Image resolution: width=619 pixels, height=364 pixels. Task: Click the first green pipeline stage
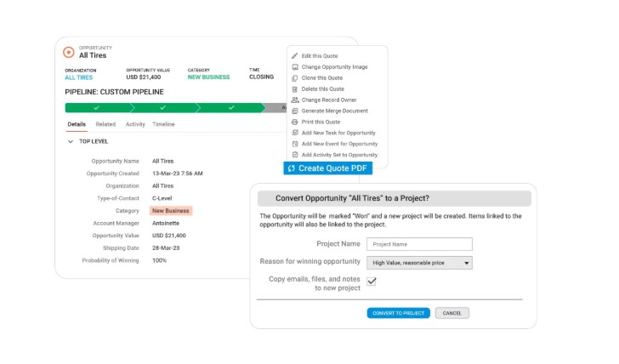[97, 108]
